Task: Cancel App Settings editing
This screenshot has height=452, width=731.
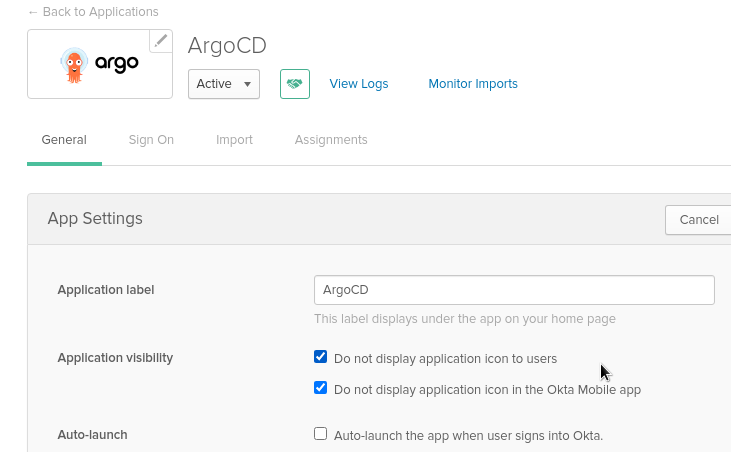Action: point(698,220)
